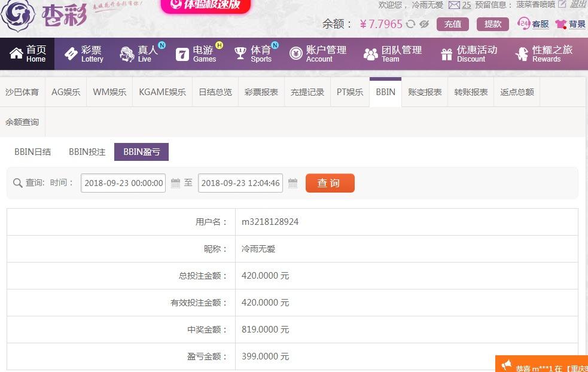
Task: Open the mail envelope inbox icon
Action: click(x=455, y=5)
